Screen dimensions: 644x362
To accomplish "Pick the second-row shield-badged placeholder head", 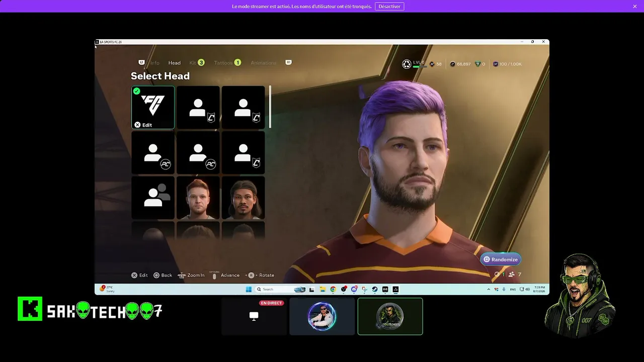I will click(244, 153).
